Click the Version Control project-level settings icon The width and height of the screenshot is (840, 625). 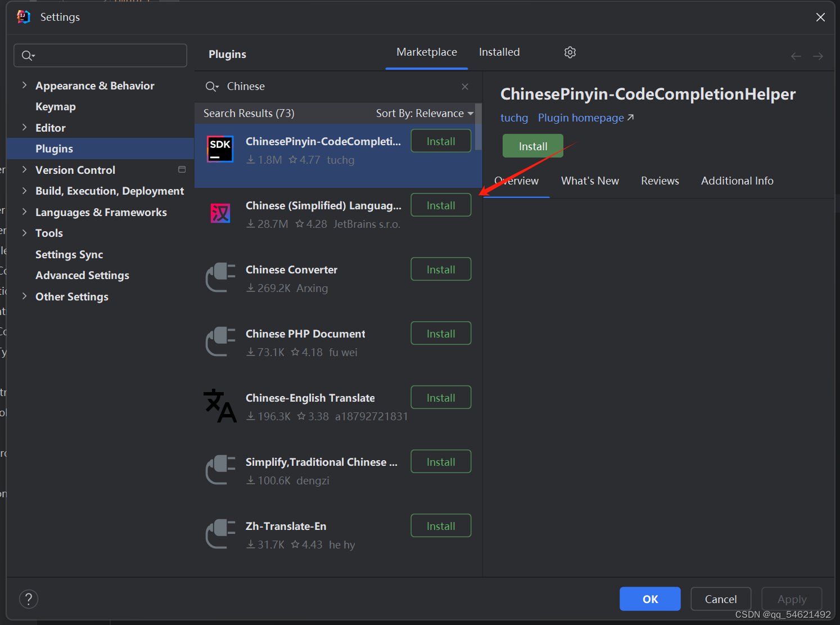182,169
